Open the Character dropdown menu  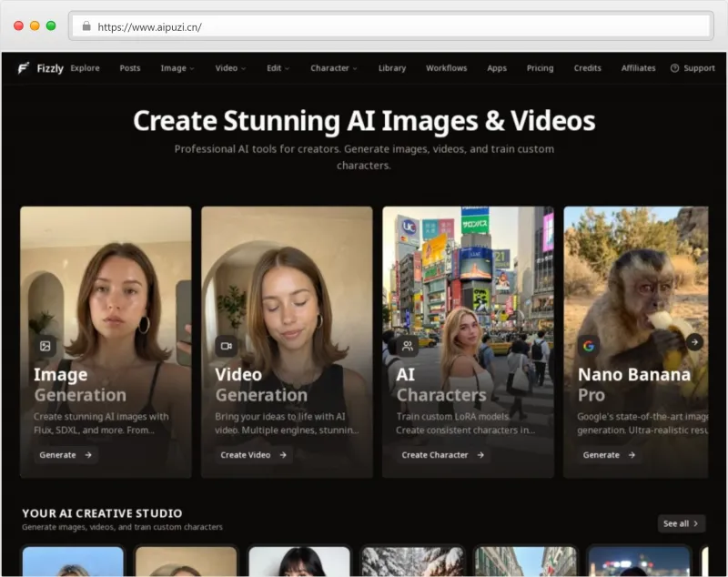[x=334, y=68]
